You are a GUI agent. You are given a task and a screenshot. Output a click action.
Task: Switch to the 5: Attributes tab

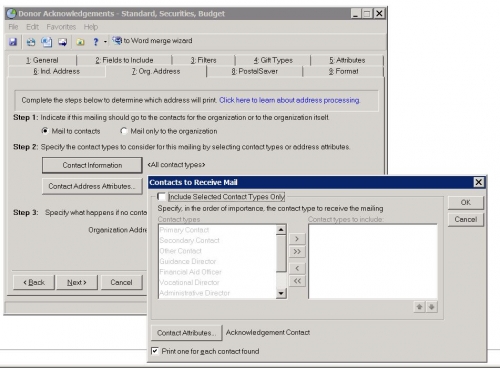tap(347, 60)
